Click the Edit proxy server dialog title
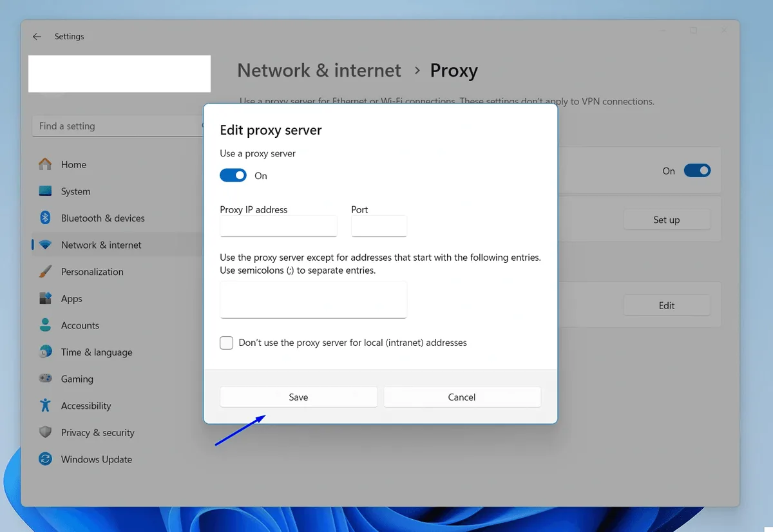The height and width of the screenshot is (532, 773). 271,130
